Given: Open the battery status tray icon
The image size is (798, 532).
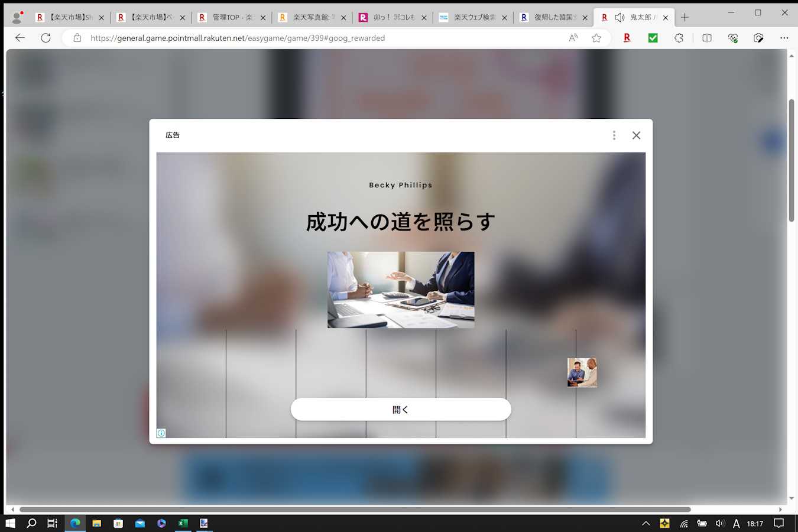Looking at the screenshot, I should (702, 523).
